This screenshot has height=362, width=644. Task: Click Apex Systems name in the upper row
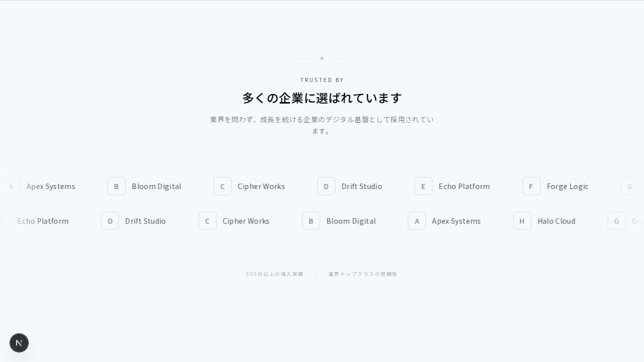[51, 186]
